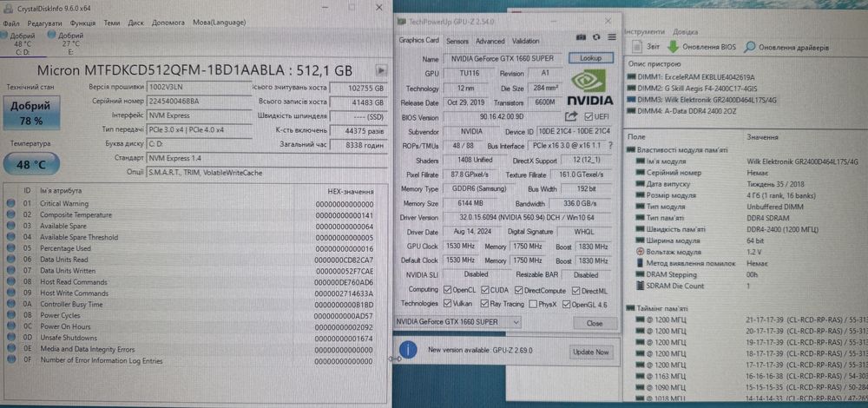Toggle the OpenGL 4.6 checkbox
Screen dimensions: 868x408
(x=566, y=304)
